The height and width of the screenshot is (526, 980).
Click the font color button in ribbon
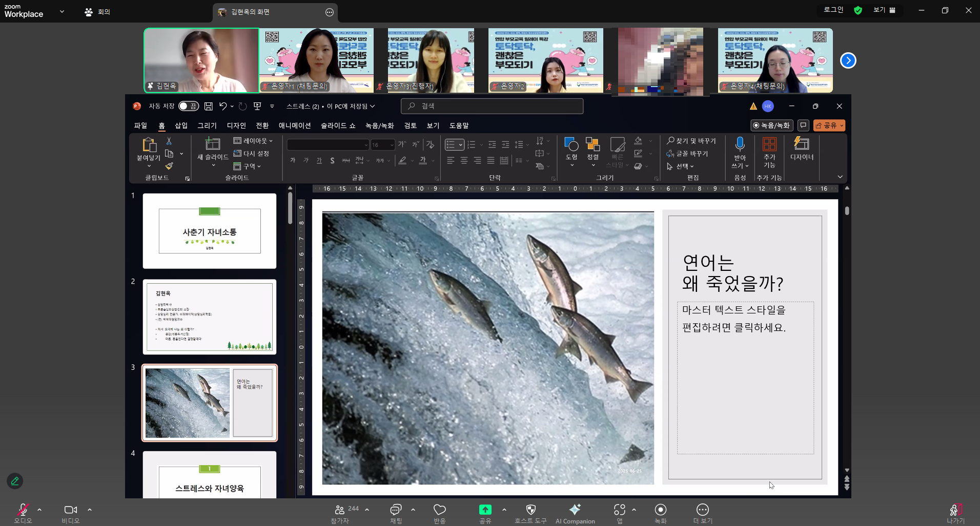423,161
